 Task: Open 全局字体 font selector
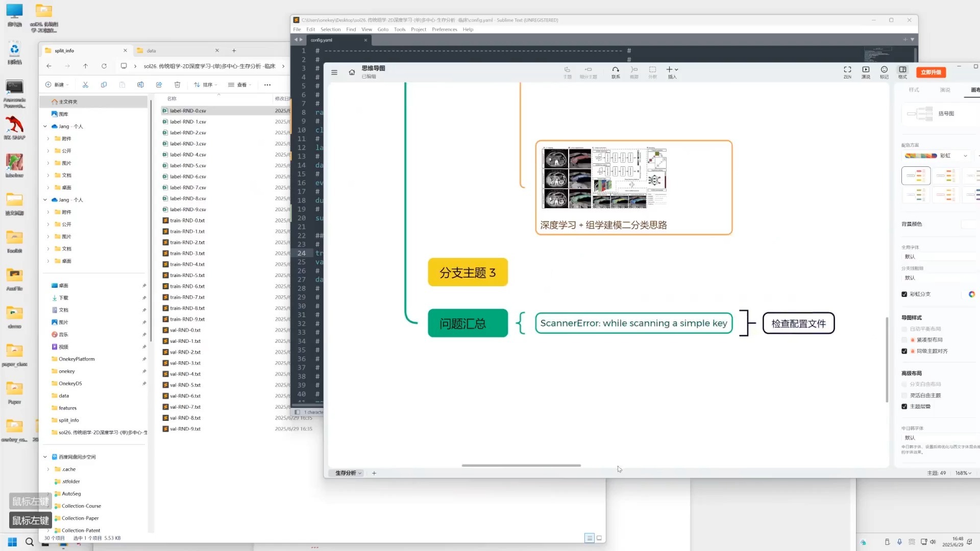(939, 257)
